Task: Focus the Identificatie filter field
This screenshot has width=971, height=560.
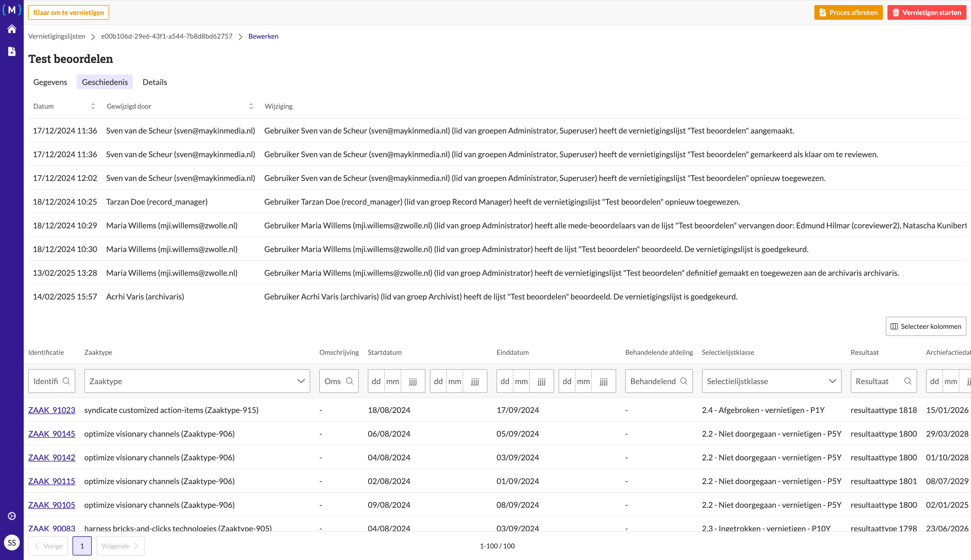Action: (x=52, y=381)
